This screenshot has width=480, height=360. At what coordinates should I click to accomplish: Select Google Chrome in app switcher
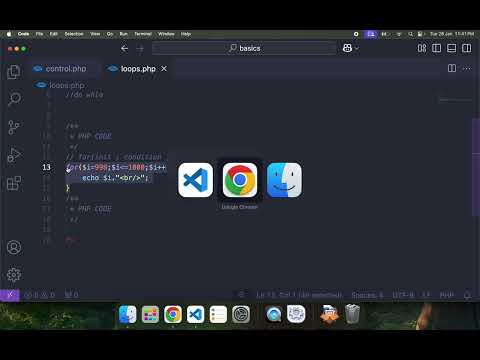pos(240,180)
